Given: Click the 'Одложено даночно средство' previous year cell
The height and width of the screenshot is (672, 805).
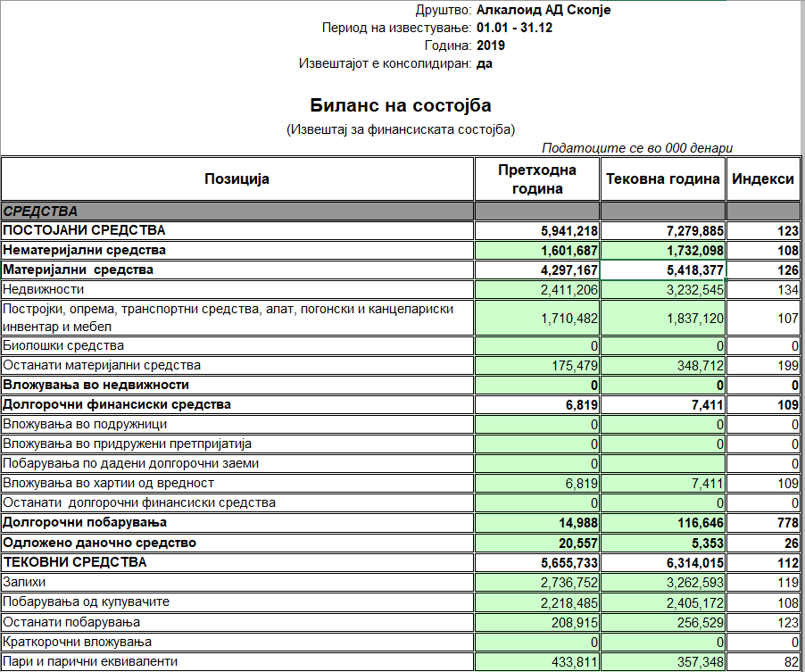Looking at the screenshot, I should click(x=536, y=543).
